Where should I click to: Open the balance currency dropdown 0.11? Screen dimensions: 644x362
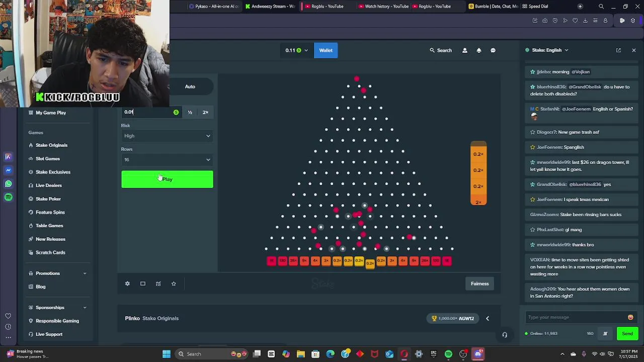[297, 50]
